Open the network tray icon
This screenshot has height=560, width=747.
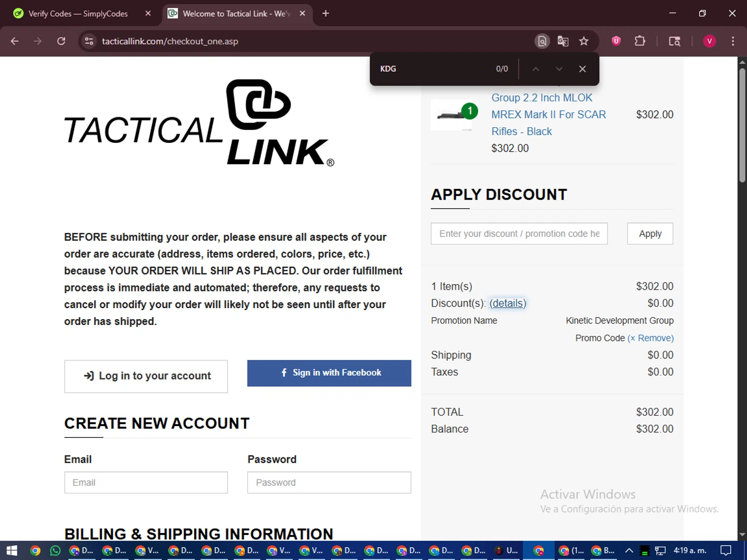pos(660,551)
